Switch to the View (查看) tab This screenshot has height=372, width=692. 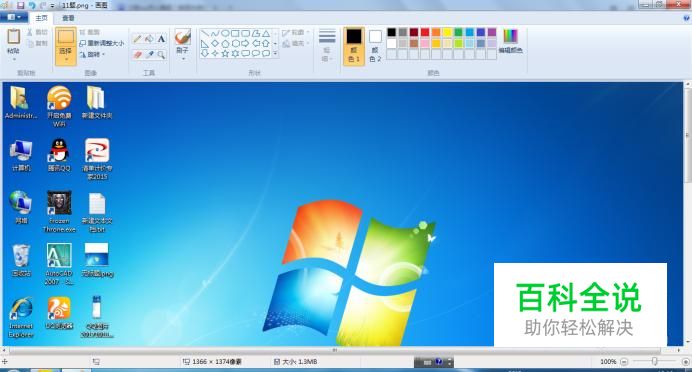68,18
